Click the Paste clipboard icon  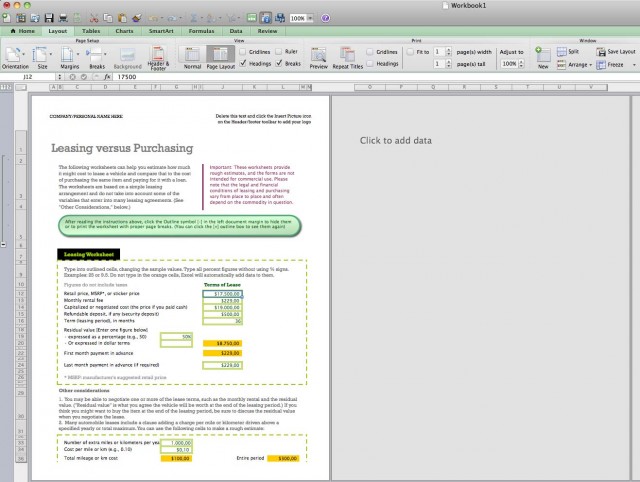pos(122,18)
